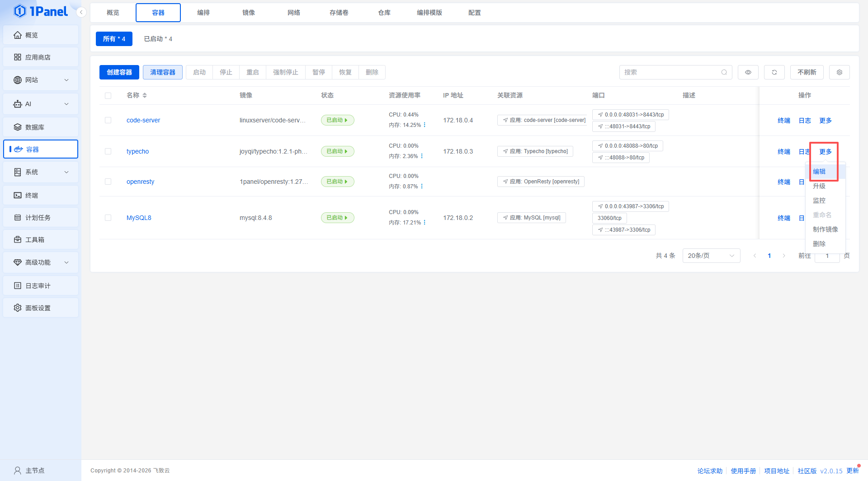Expand the 网站 sidebar menu
868x481 pixels.
coord(41,80)
